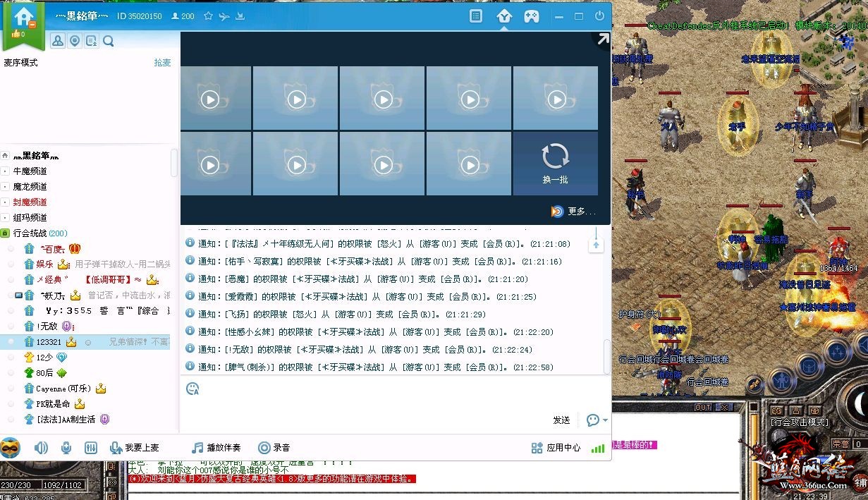Select the 封魔频道 channel
The height and width of the screenshot is (500, 868).
coord(30,202)
